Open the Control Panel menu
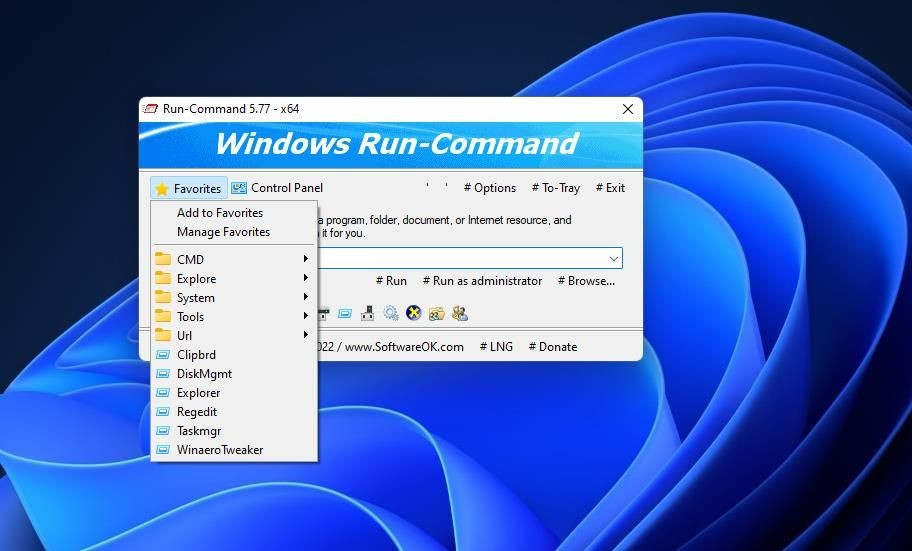Viewport: 912px width, 551px height. click(x=277, y=188)
